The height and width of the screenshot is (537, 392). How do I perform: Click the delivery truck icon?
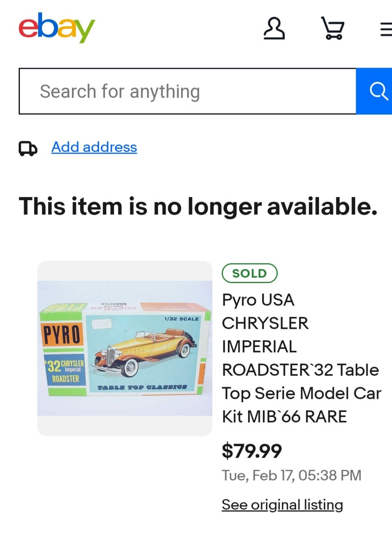click(x=28, y=148)
